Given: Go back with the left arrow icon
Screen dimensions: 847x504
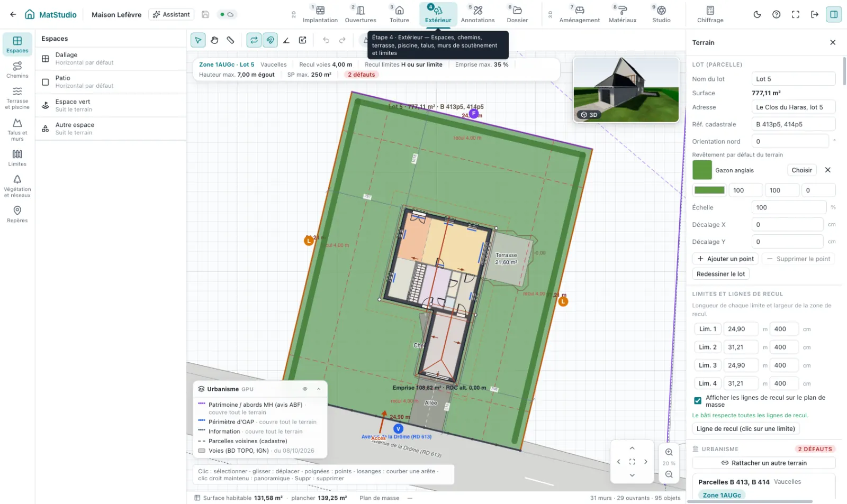Looking at the screenshot, I should point(13,14).
